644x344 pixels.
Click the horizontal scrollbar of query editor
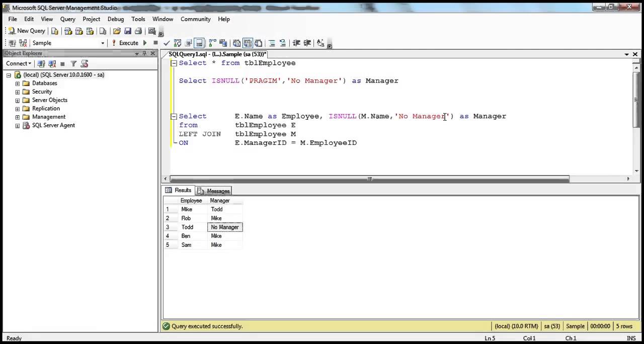pyautogui.click(x=370, y=179)
